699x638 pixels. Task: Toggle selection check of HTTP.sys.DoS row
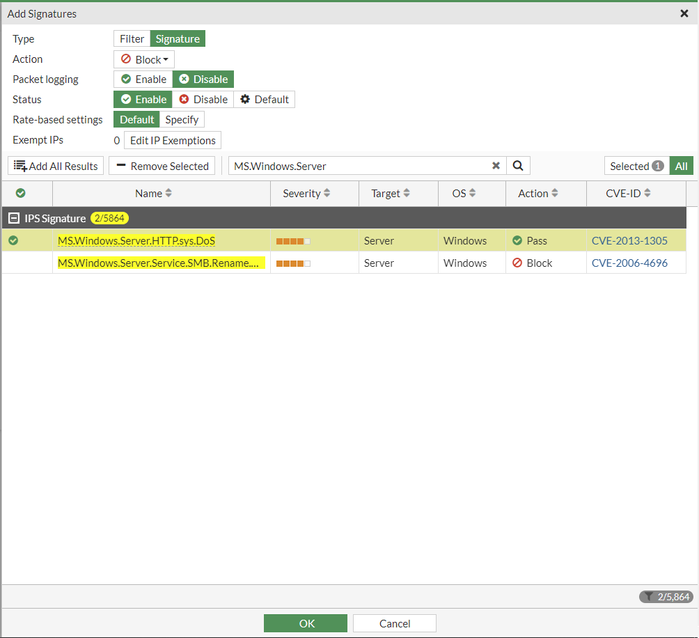coord(13,241)
